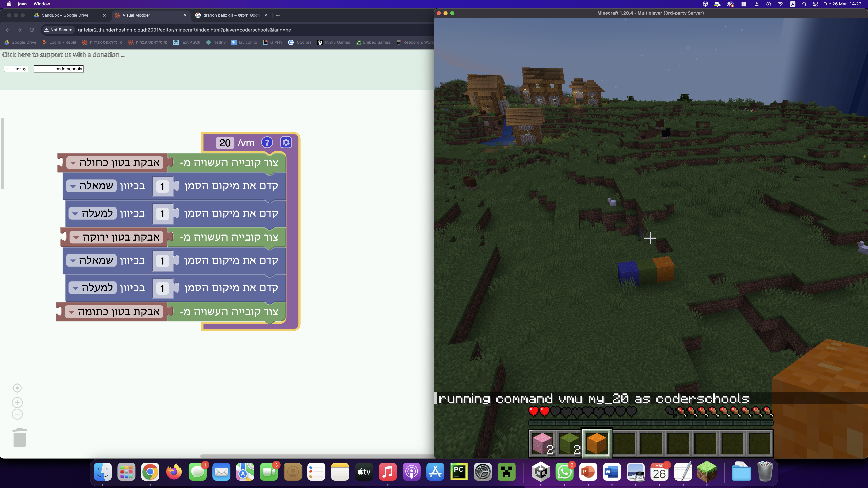Close the SandBox – Google Drive tab
868x488 pixels.
click(104, 15)
